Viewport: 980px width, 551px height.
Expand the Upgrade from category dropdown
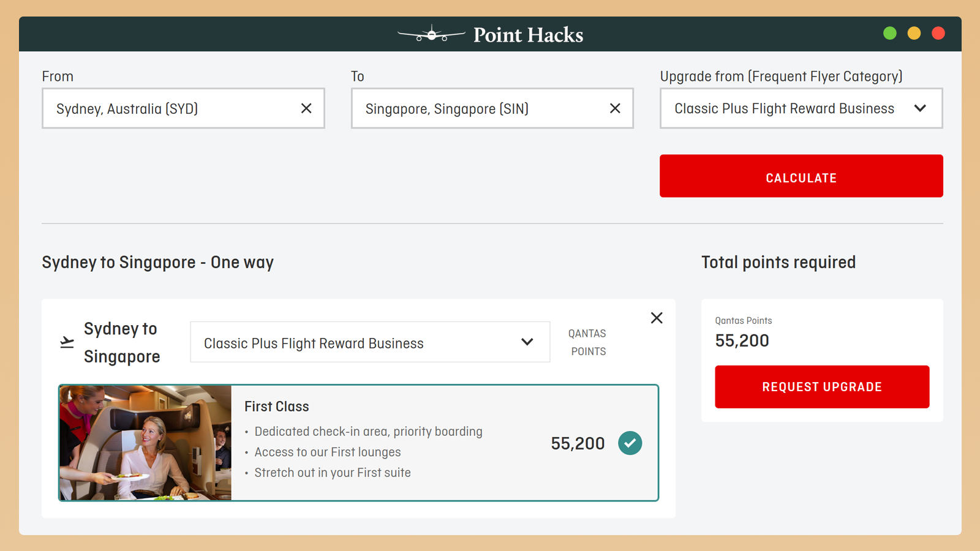784,108
